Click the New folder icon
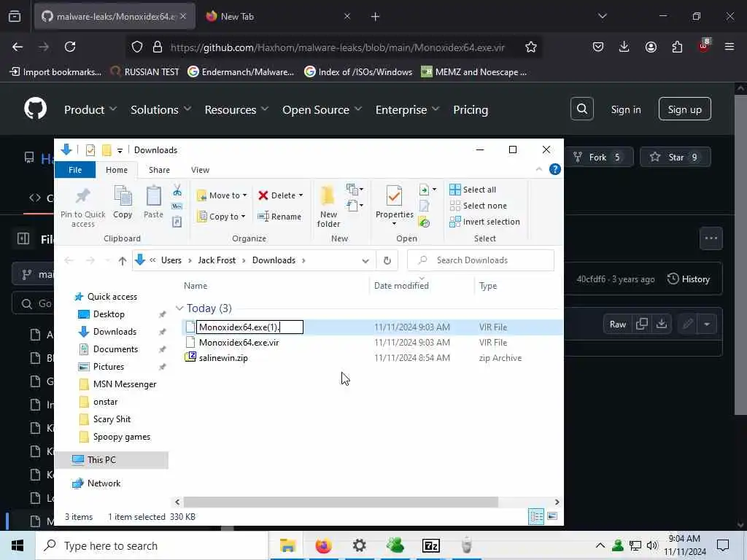The width and height of the screenshot is (747, 560). [x=328, y=195]
